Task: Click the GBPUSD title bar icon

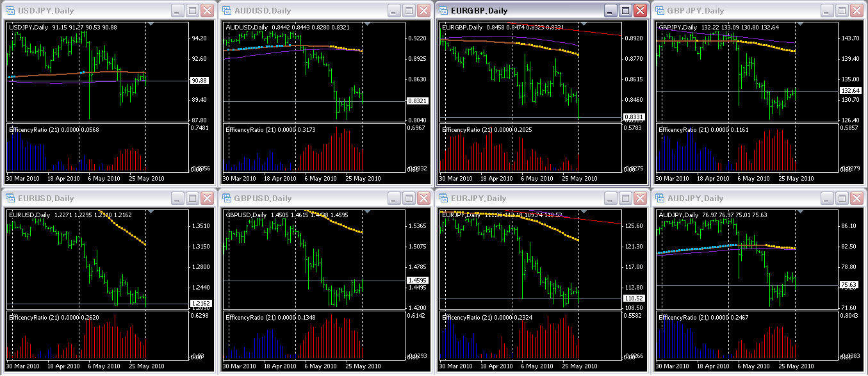Action: pyautogui.click(x=227, y=199)
